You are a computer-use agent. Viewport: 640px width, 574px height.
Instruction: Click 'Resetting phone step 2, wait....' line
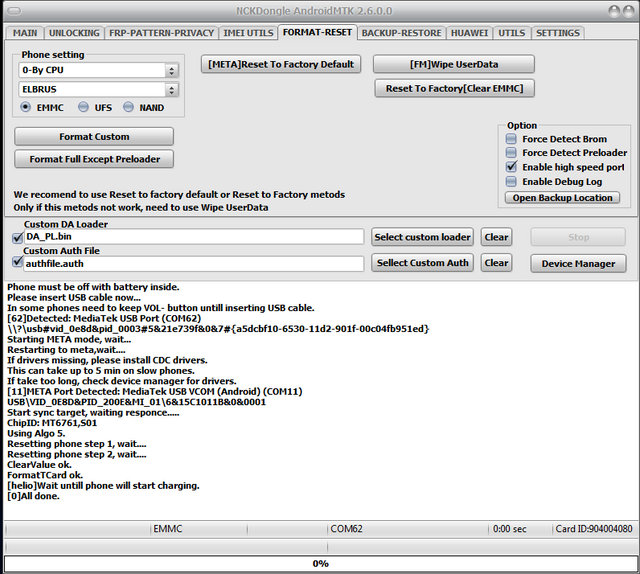pyautogui.click(x=77, y=454)
